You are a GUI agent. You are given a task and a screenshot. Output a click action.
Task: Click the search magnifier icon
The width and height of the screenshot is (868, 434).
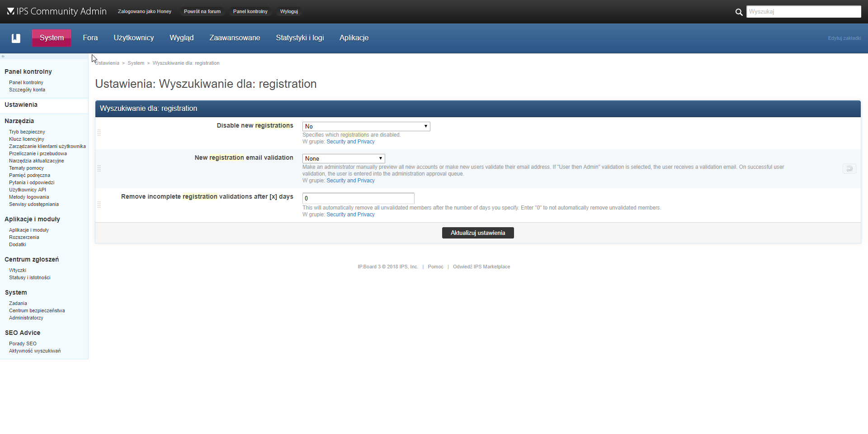(739, 12)
